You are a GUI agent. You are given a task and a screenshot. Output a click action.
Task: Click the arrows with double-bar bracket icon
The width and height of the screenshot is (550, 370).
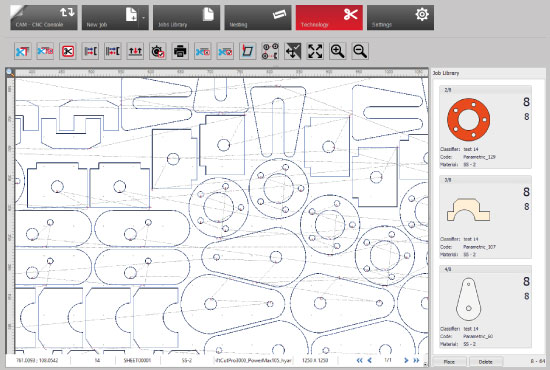coord(113,52)
